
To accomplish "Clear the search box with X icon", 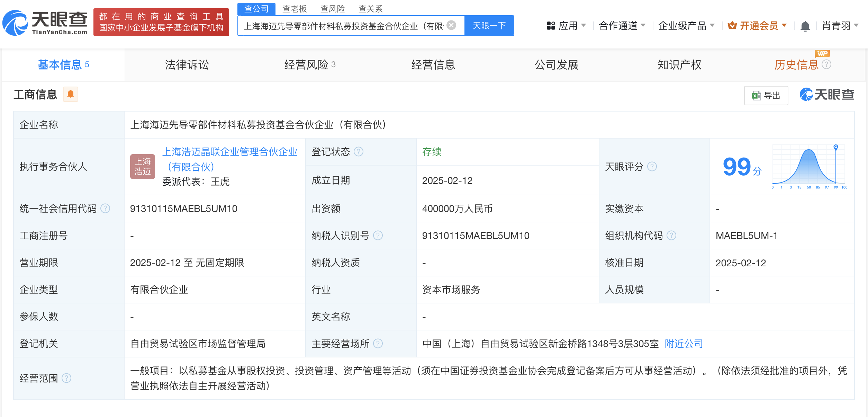I will 451,25.
